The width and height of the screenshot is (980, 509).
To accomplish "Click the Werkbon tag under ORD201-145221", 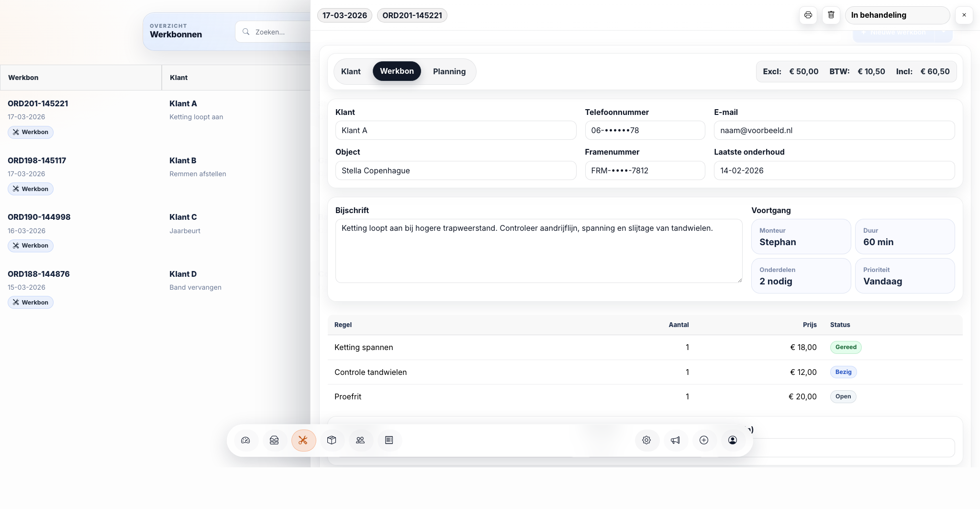I will 31,132.
